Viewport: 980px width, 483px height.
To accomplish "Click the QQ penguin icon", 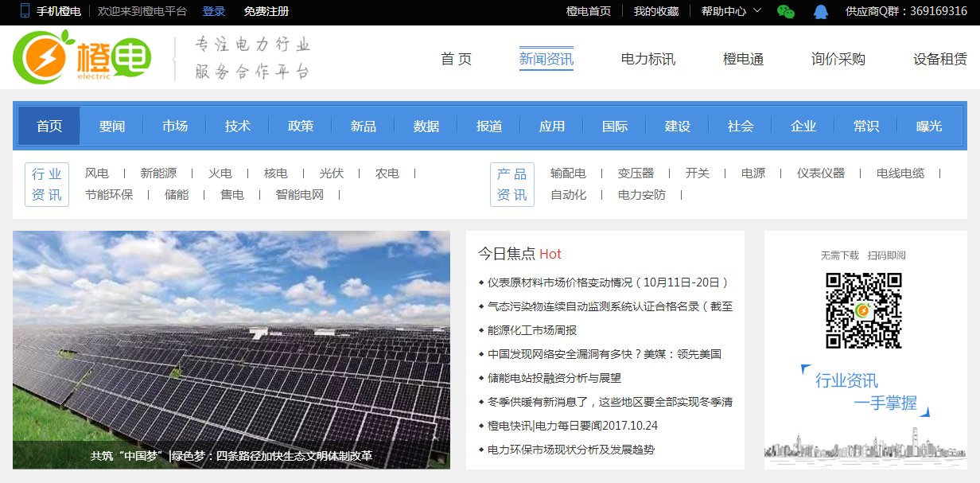I will point(821,11).
